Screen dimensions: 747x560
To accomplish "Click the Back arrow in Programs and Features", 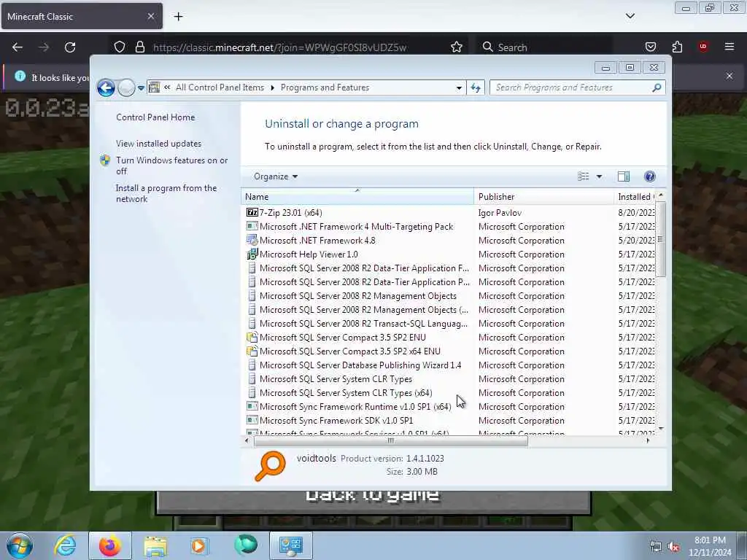I will point(106,87).
